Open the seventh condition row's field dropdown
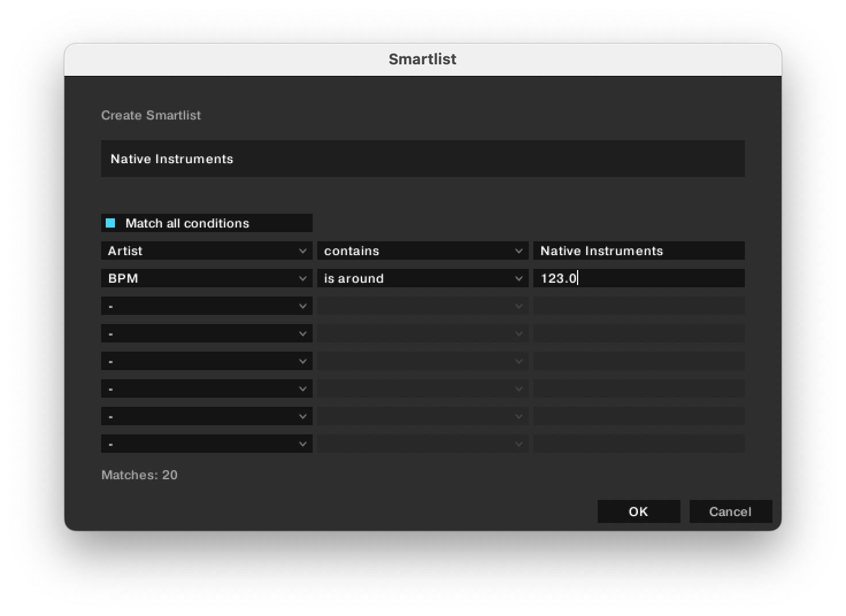Viewport: 846px width, 616px height. (207, 416)
